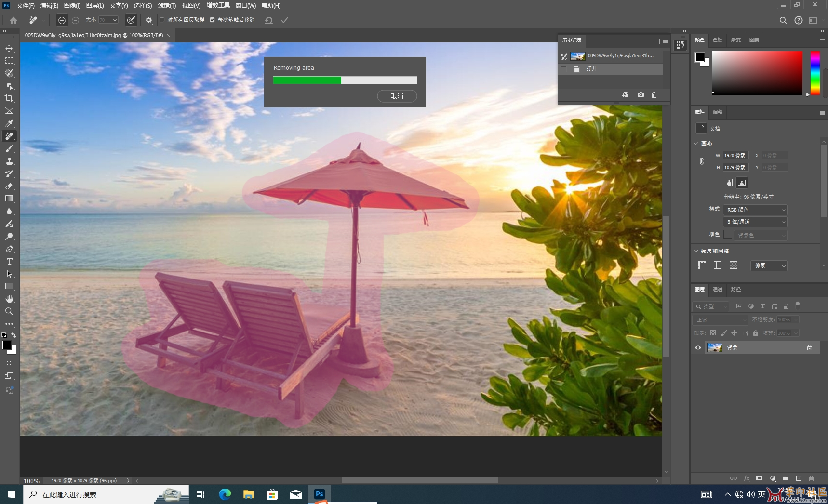Open the 模式 RGB 颜色 dropdown

click(x=755, y=210)
